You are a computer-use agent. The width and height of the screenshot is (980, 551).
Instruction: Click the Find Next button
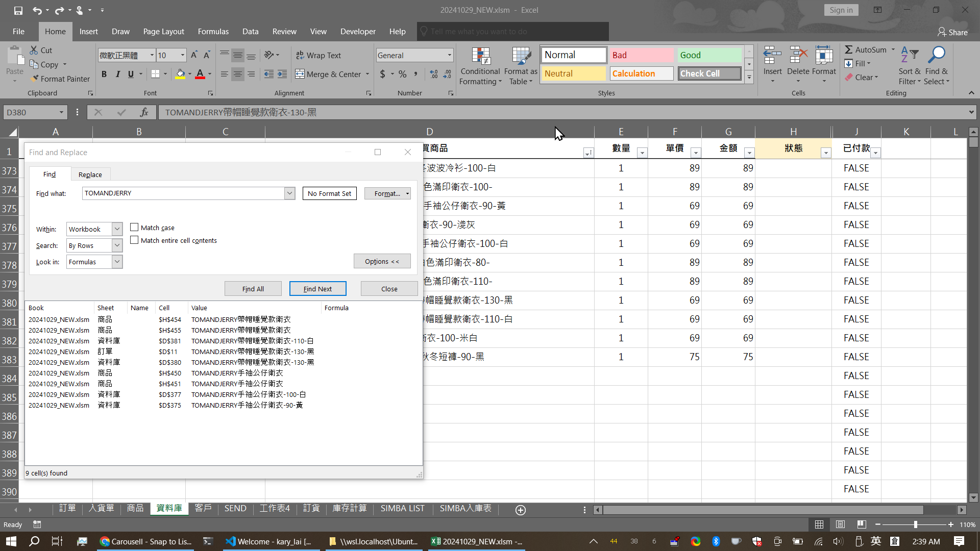(x=317, y=289)
